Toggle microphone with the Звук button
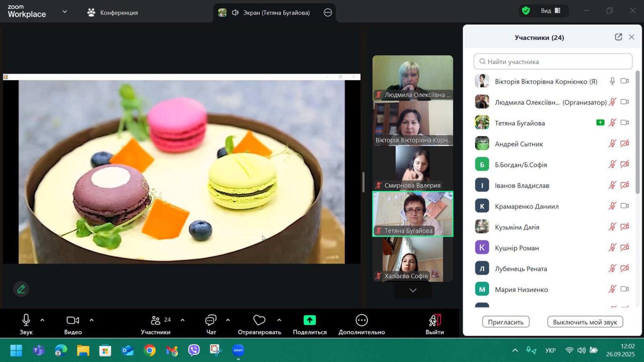 [x=26, y=321]
